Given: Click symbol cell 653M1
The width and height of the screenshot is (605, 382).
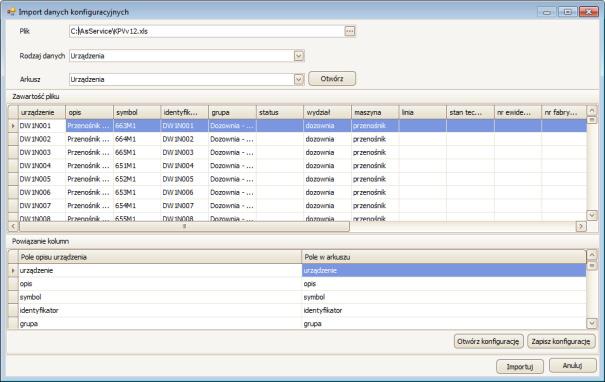Looking at the screenshot, I should pyautogui.click(x=137, y=193).
